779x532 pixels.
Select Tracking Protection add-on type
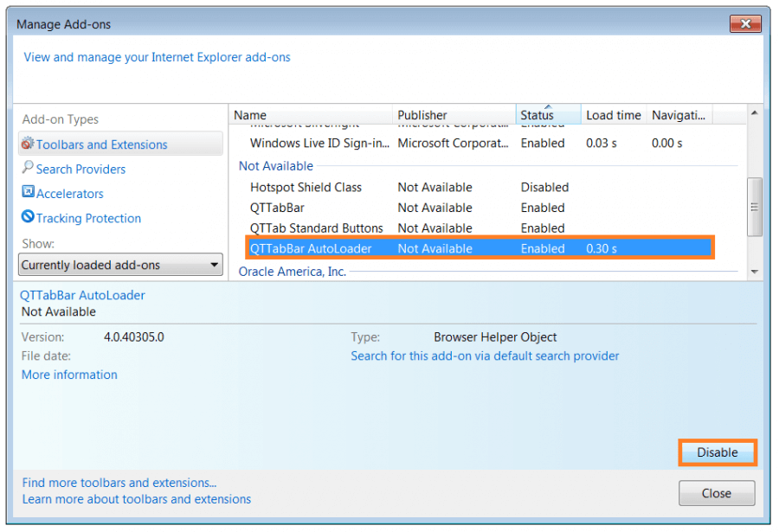[x=88, y=219]
